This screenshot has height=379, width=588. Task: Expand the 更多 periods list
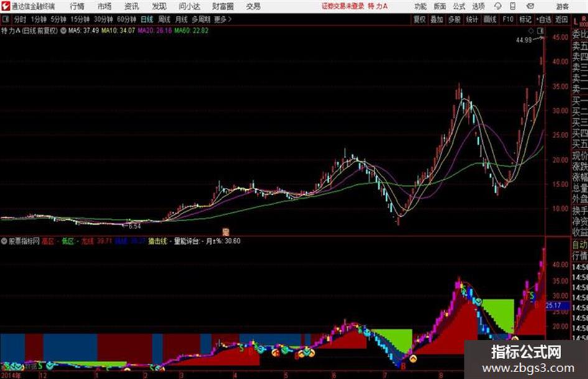(x=223, y=19)
